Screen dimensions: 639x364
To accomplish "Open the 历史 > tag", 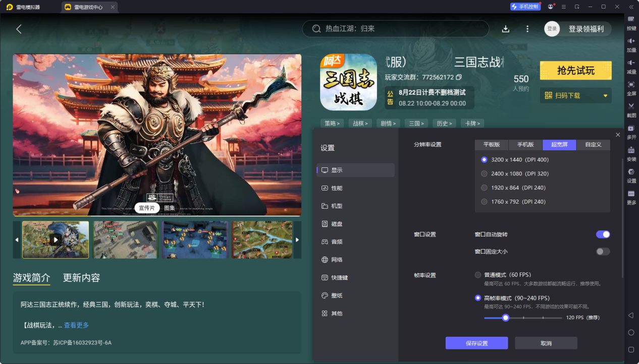I will pos(445,123).
